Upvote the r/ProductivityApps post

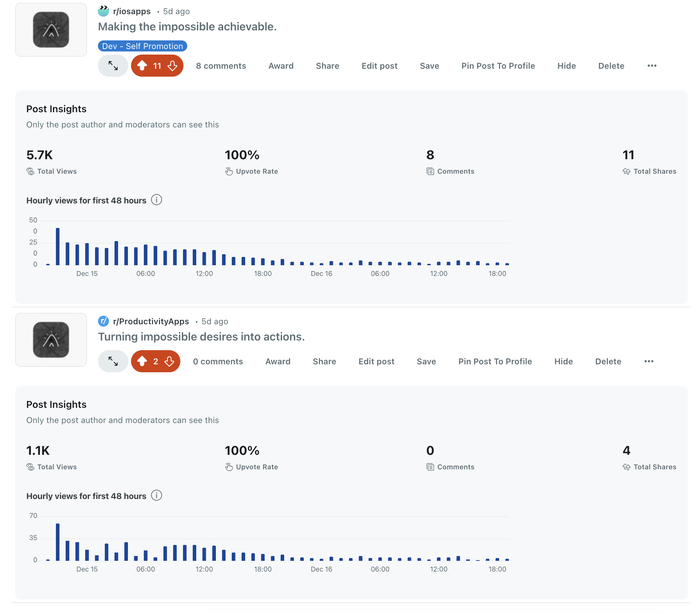pos(142,362)
